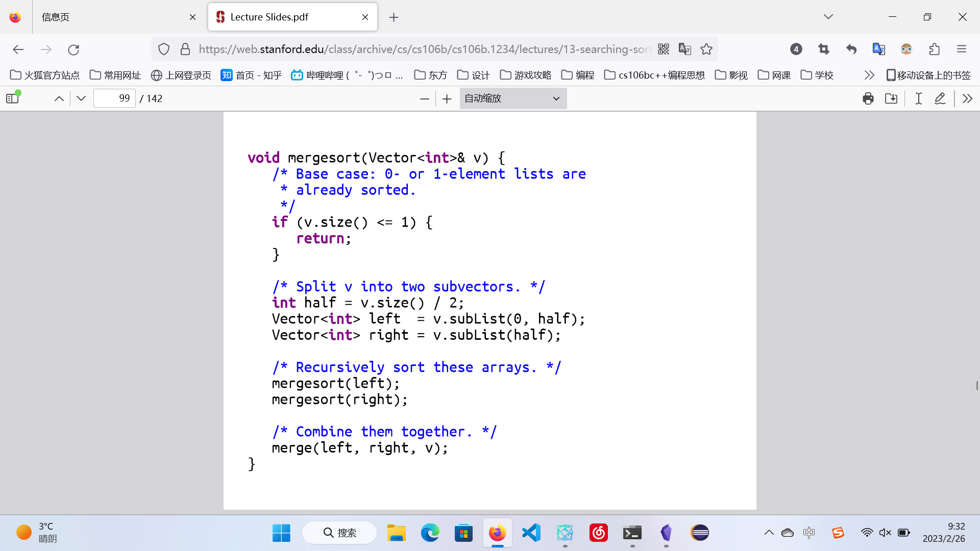Show hidden system tray icons
980x551 pixels.
769,533
